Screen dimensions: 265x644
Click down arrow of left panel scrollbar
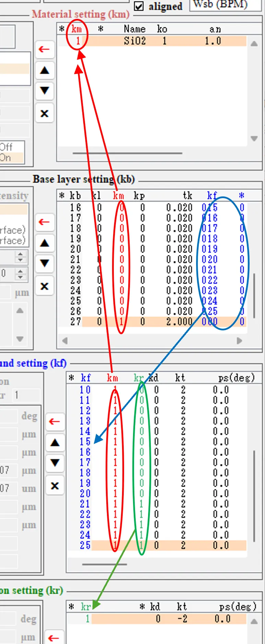(20, 339)
